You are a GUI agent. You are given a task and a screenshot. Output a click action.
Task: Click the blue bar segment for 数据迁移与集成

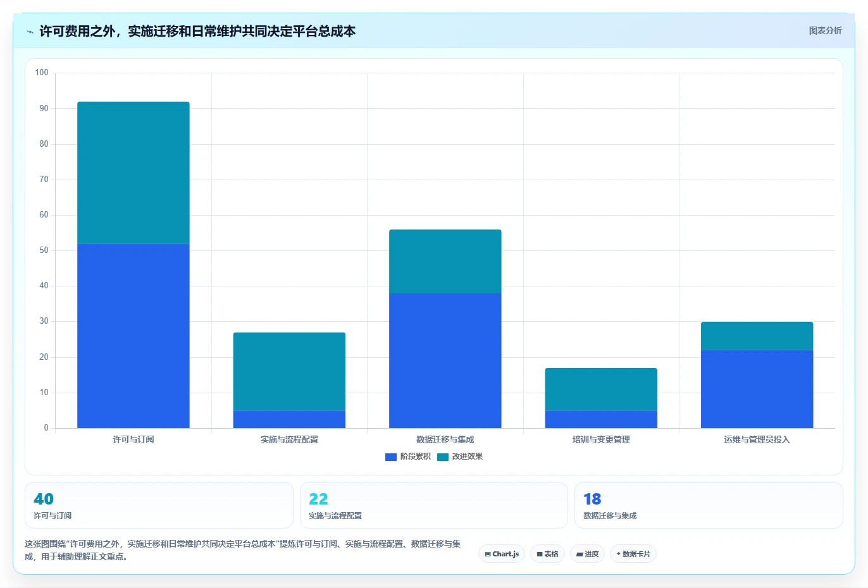pyautogui.click(x=445, y=360)
